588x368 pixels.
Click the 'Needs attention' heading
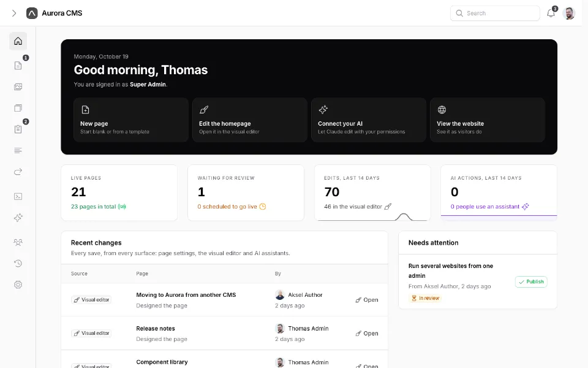coord(434,243)
